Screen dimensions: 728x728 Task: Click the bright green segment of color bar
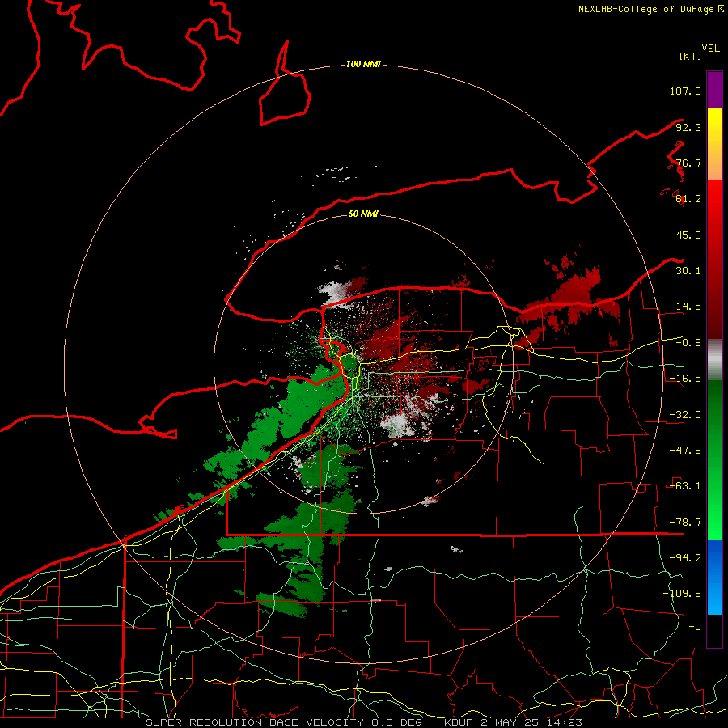click(714, 459)
